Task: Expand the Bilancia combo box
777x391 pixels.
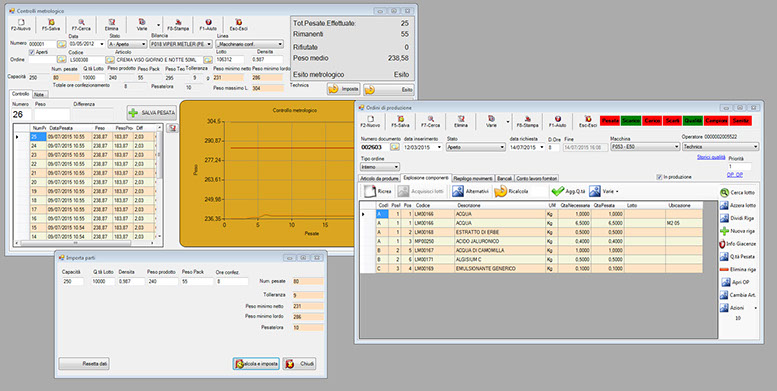Action: 181,44
